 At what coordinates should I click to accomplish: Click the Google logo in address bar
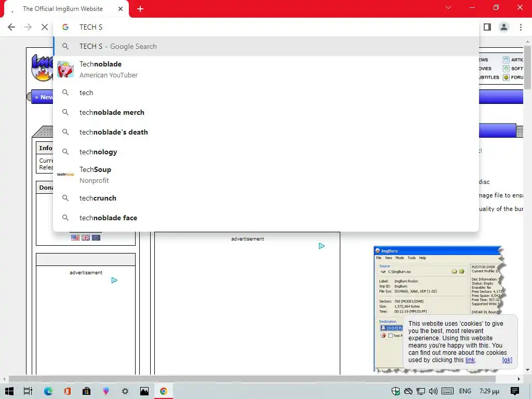tap(65, 27)
